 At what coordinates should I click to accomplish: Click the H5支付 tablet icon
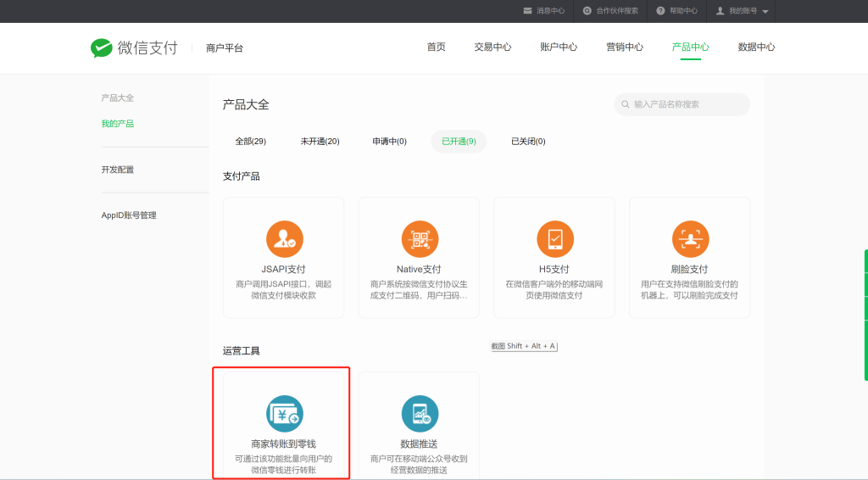coord(554,239)
